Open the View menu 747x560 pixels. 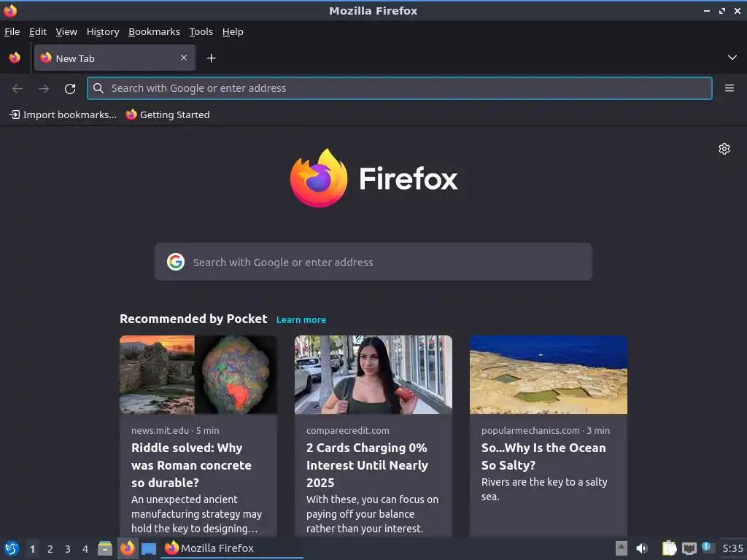tap(66, 31)
